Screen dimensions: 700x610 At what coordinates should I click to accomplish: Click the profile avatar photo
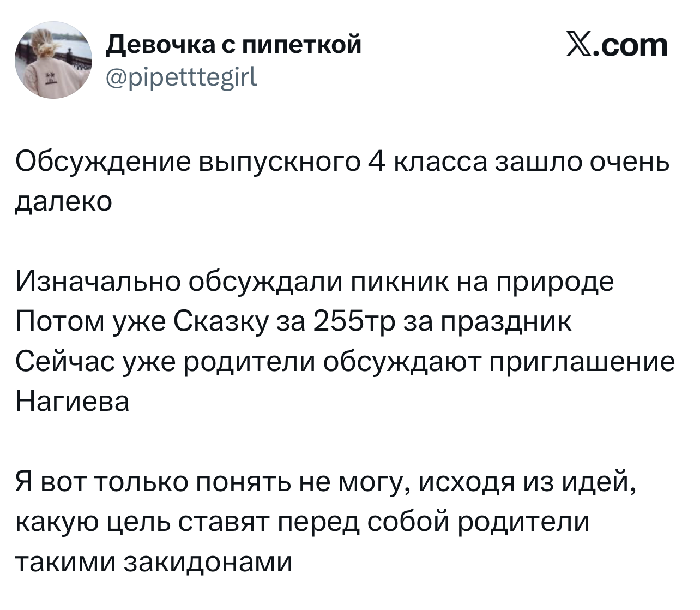point(54,61)
